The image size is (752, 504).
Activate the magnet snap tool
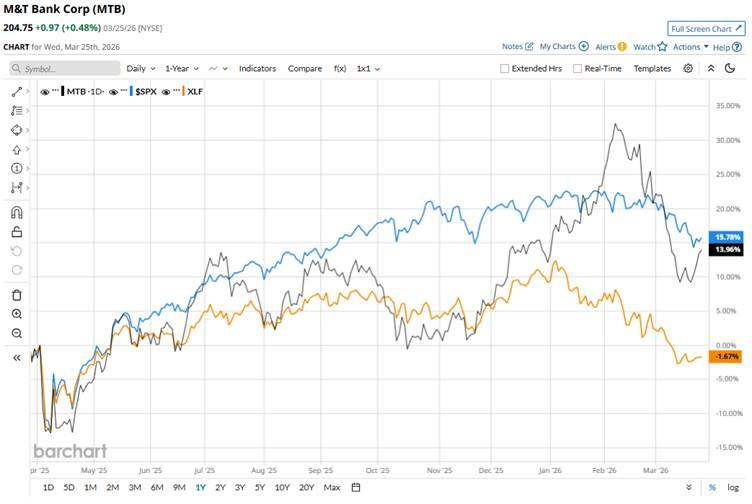click(x=17, y=212)
